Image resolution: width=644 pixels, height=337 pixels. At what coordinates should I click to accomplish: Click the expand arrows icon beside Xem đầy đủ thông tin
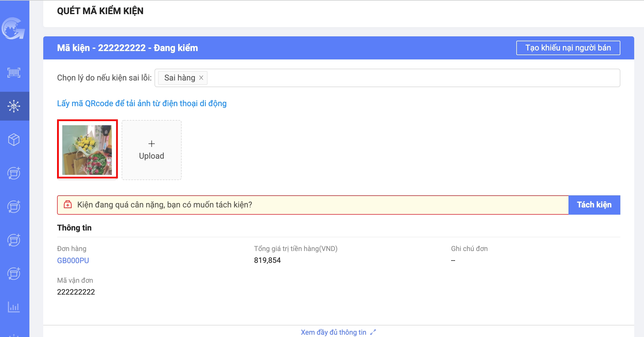(373, 332)
